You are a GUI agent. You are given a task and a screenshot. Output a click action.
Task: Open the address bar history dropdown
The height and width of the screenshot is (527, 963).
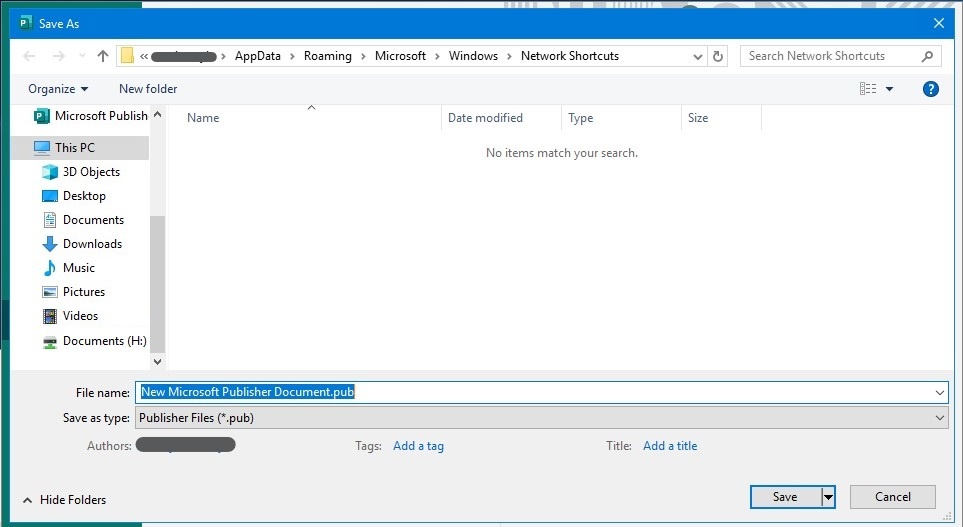point(698,57)
